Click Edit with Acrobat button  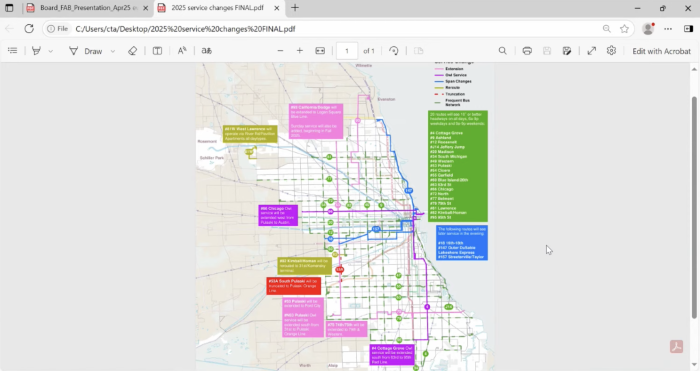point(661,51)
